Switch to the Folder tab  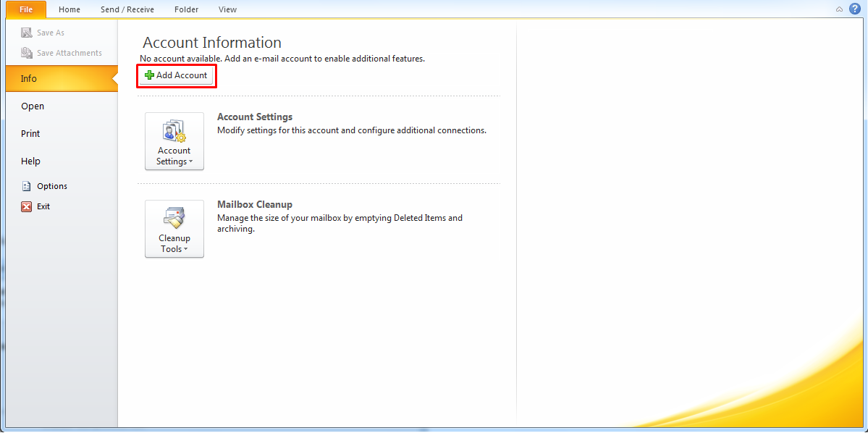click(x=187, y=9)
